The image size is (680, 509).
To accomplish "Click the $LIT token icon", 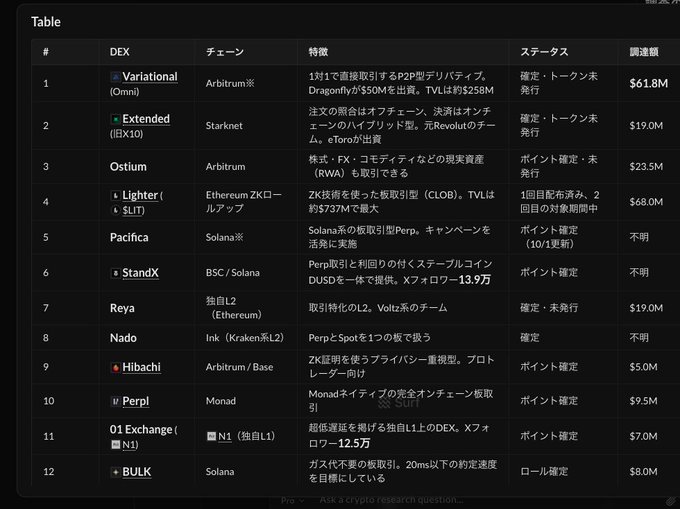I will [x=115, y=210].
